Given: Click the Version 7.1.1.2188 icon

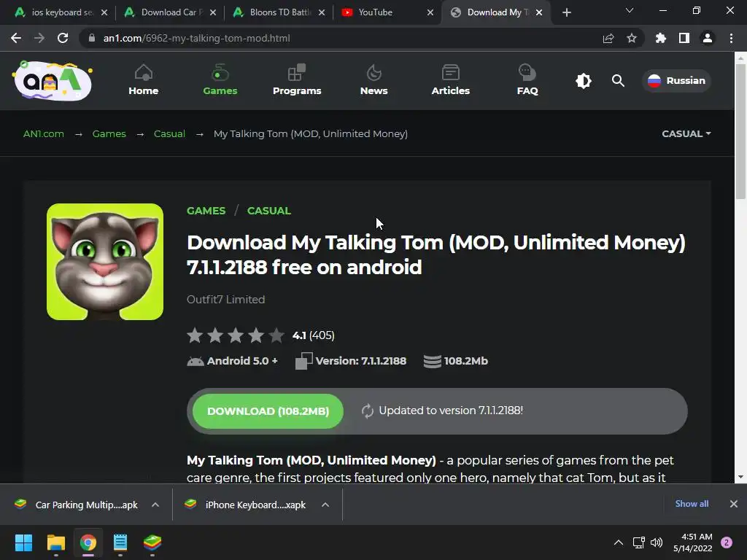Looking at the screenshot, I should coord(304,361).
